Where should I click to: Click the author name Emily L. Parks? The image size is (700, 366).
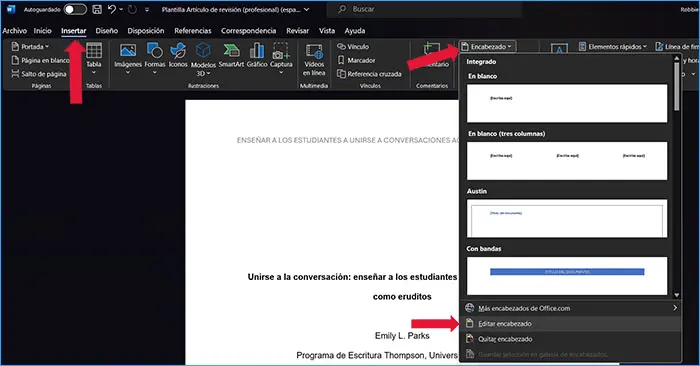(x=402, y=336)
